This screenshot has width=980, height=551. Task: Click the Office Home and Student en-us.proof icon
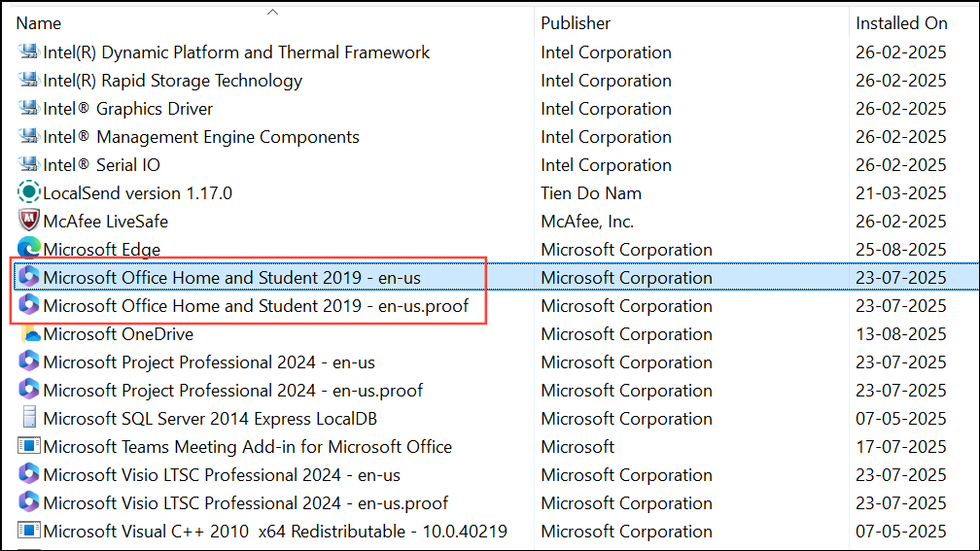tap(29, 306)
